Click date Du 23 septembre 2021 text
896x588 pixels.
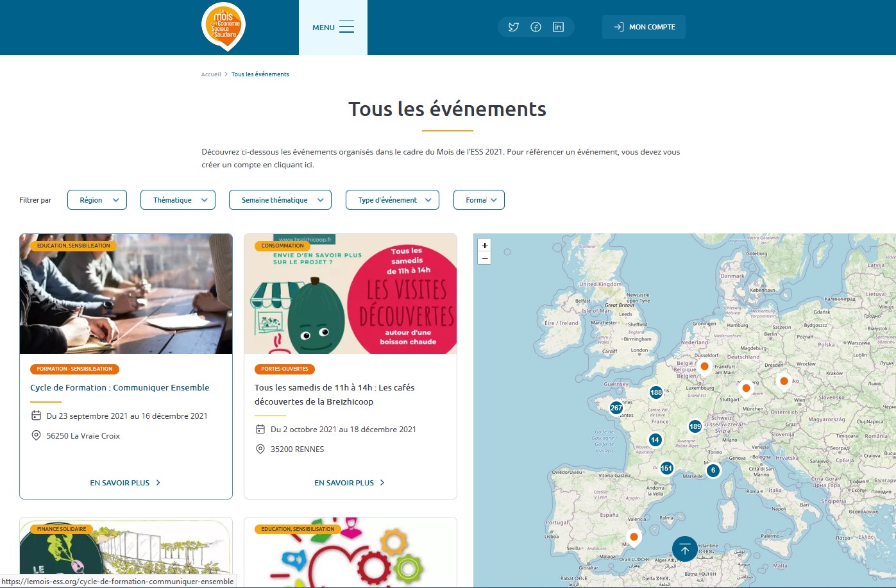pyautogui.click(x=127, y=416)
